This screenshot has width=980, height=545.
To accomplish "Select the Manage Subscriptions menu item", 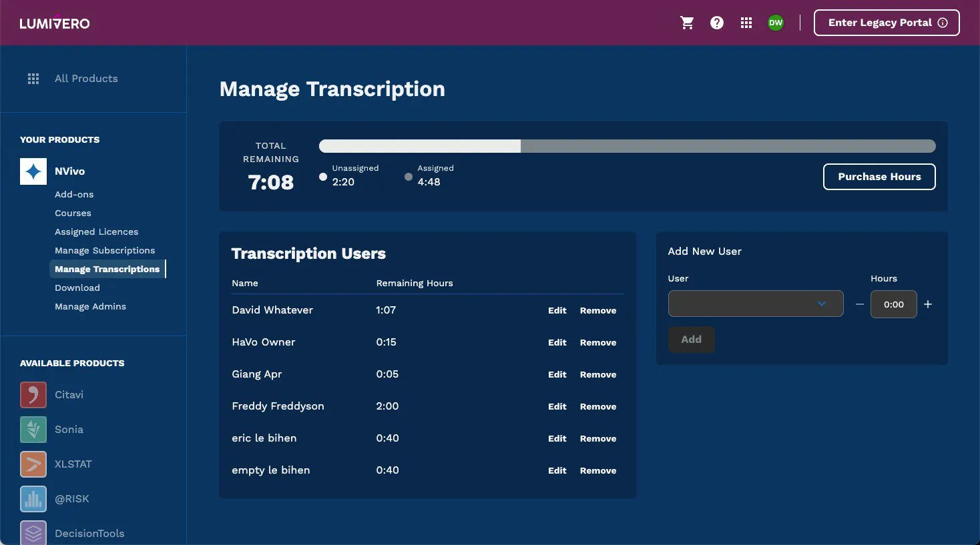I will click(105, 250).
